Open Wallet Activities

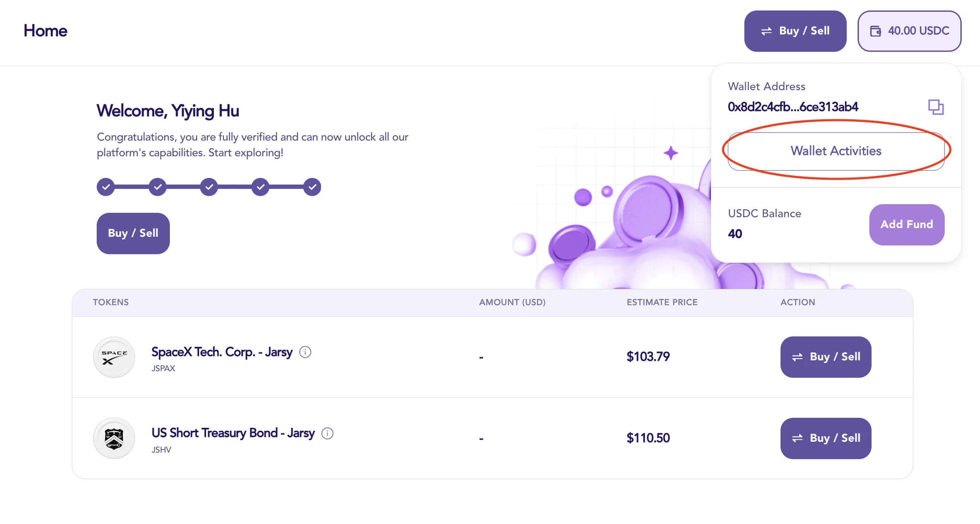pos(835,151)
